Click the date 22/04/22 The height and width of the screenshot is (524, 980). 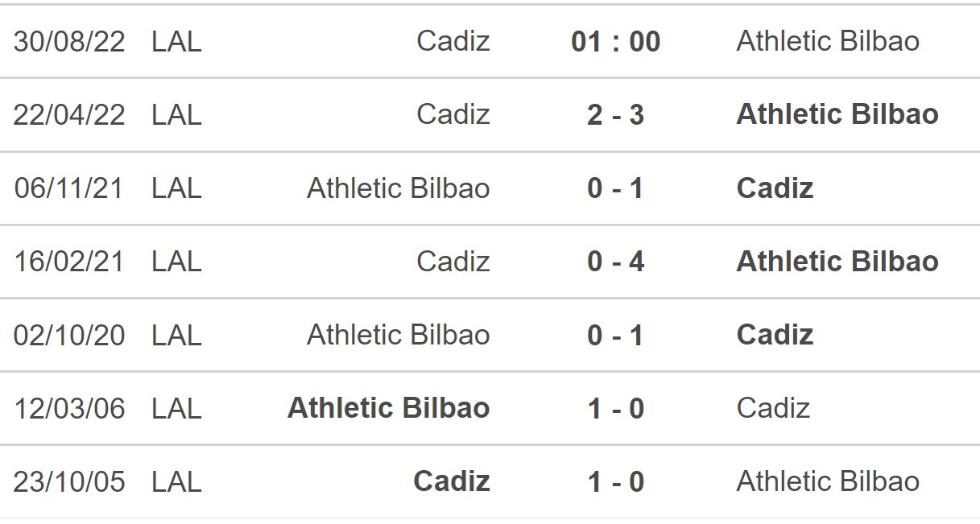[69, 115]
